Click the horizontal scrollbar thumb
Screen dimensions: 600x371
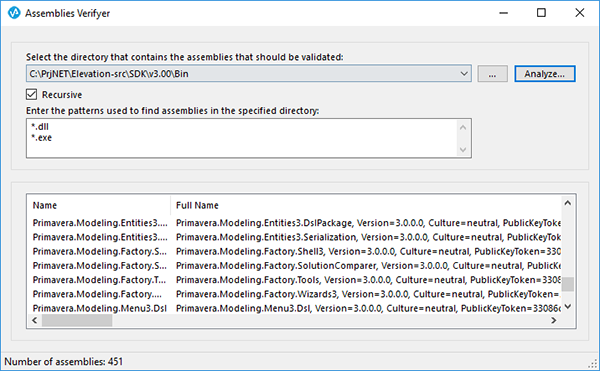click(x=77, y=320)
